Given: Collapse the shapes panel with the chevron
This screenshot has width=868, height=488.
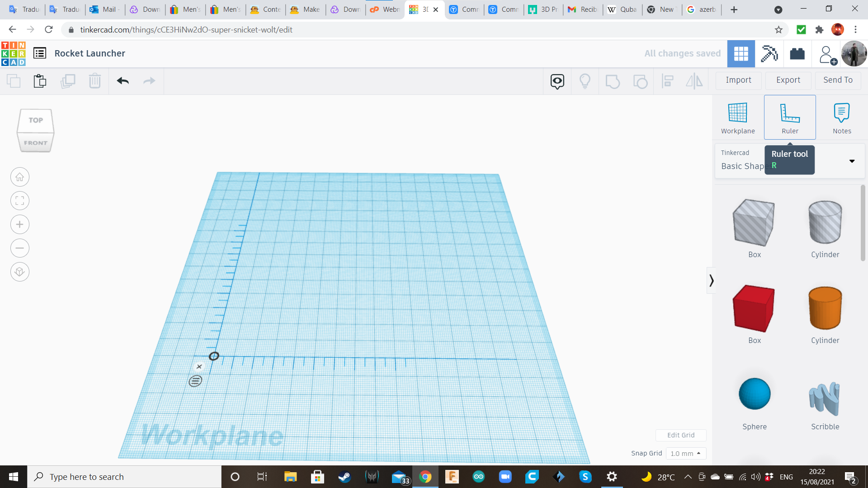Looking at the screenshot, I should tap(711, 281).
